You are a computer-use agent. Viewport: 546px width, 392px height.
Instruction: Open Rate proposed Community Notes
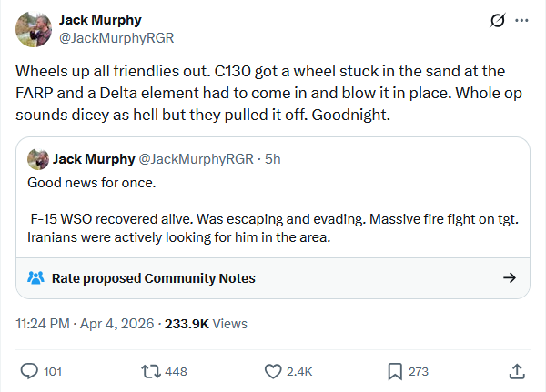(153, 278)
